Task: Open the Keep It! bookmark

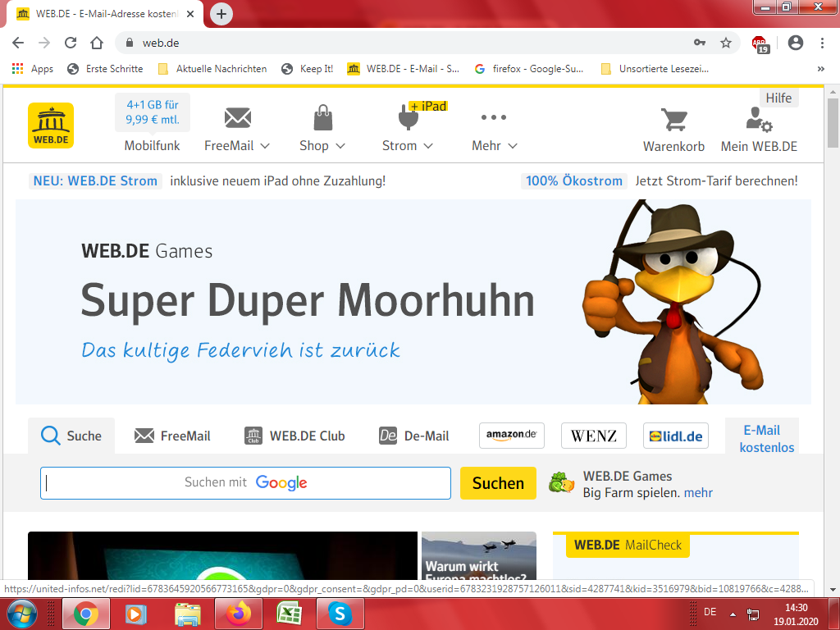Action: tap(308, 69)
